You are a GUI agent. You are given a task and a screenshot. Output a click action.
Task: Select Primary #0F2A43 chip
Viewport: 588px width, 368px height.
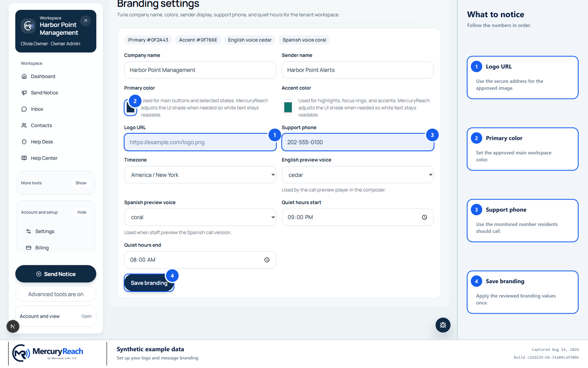point(148,40)
